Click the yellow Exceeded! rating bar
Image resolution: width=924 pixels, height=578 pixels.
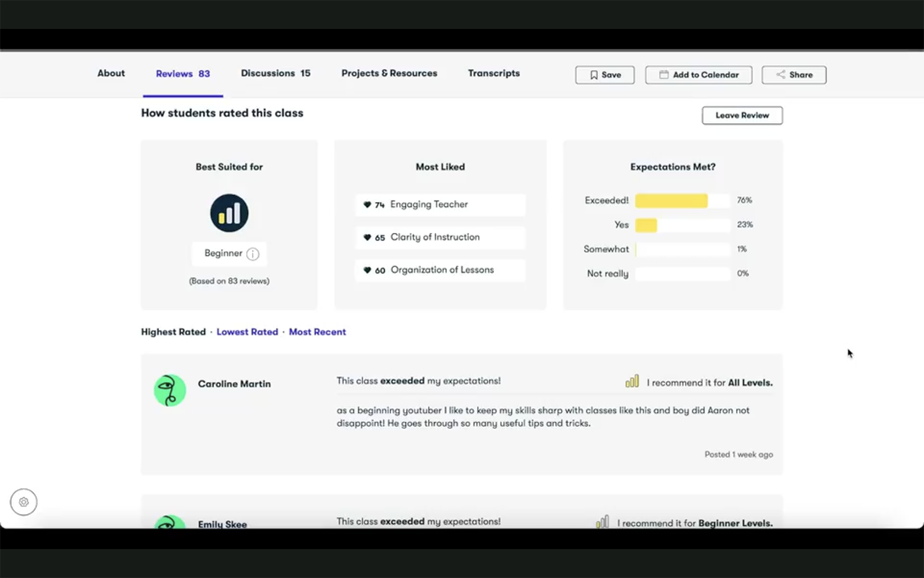pyautogui.click(x=671, y=201)
